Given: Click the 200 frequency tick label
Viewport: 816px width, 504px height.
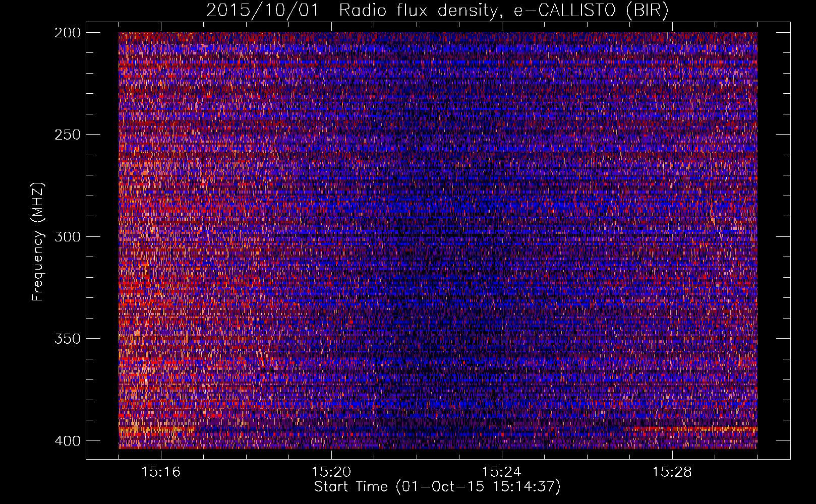Looking at the screenshot, I should tap(67, 33).
